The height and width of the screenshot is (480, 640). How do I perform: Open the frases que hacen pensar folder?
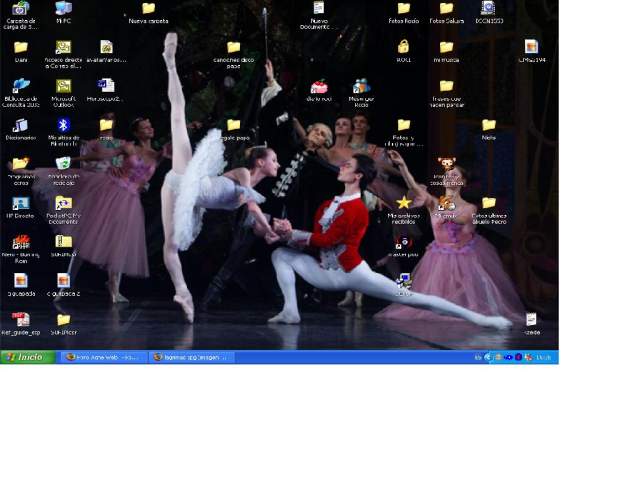click(446, 86)
